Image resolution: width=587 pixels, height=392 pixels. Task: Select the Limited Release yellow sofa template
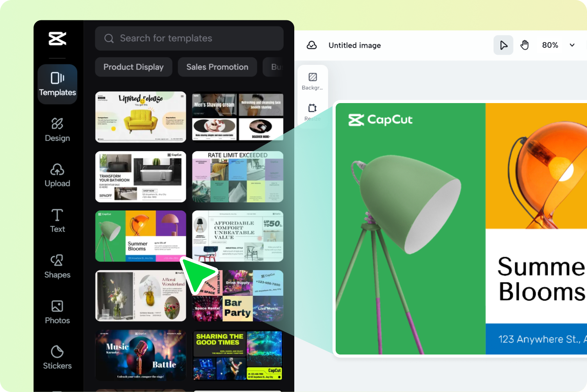tap(141, 117)
